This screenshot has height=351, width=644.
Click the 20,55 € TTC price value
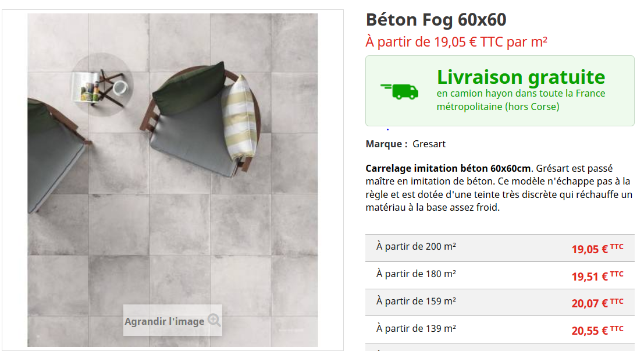tap(597, 330)
